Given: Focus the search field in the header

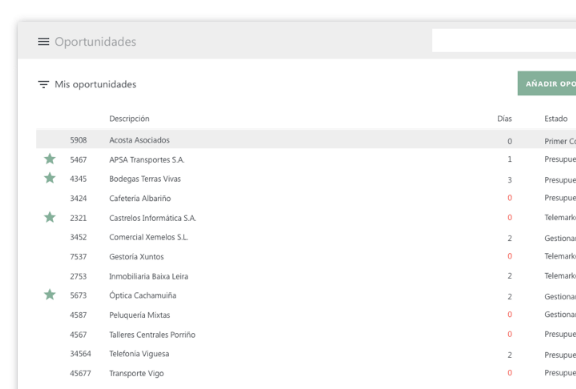Looking at the screenshot, I should tap(504, 40).
